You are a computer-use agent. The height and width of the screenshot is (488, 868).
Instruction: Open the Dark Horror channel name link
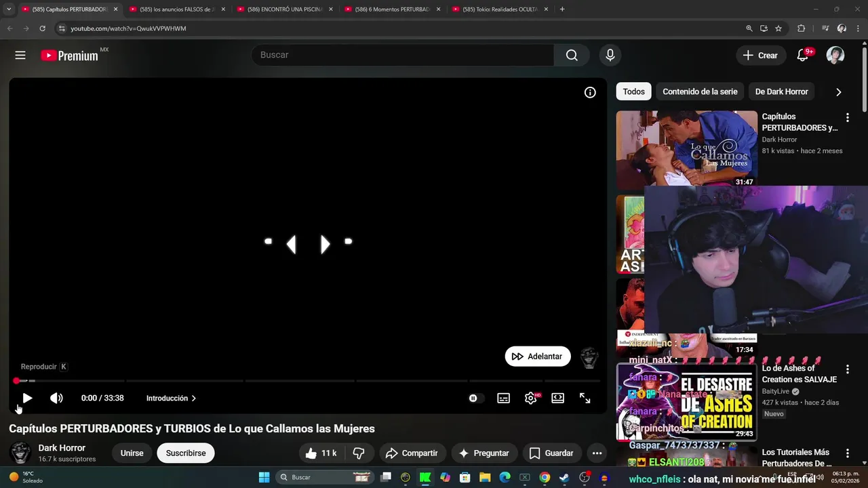[x=62, y=448]
